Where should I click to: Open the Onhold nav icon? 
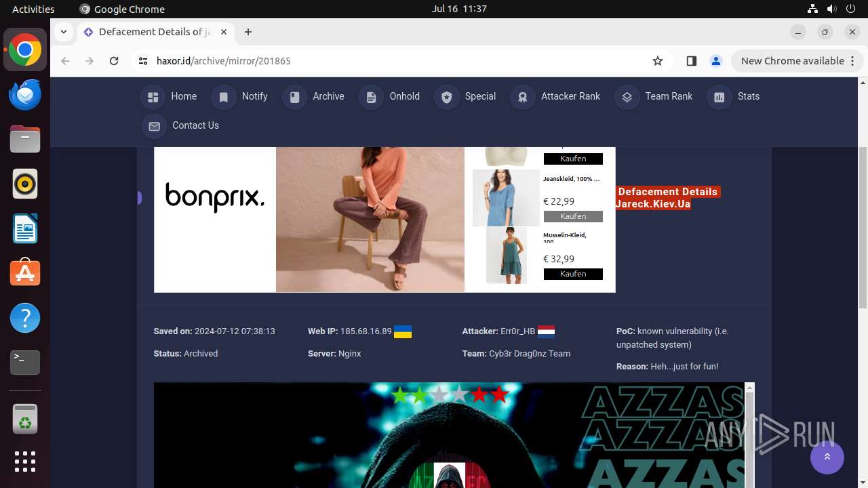coord(371,97)
